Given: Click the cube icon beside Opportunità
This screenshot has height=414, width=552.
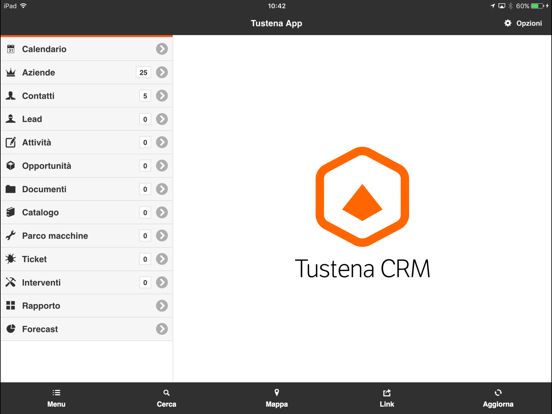Looking at the screenshot, I should [11, 165].
